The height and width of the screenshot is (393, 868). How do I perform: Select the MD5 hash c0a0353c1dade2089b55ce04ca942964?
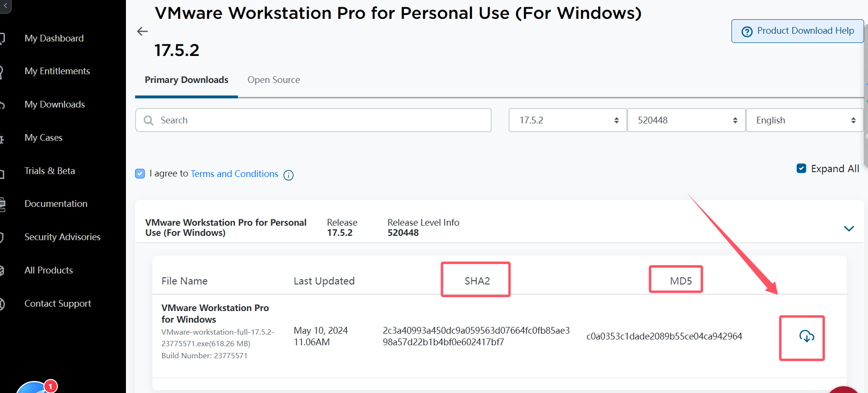pos(664,336)
